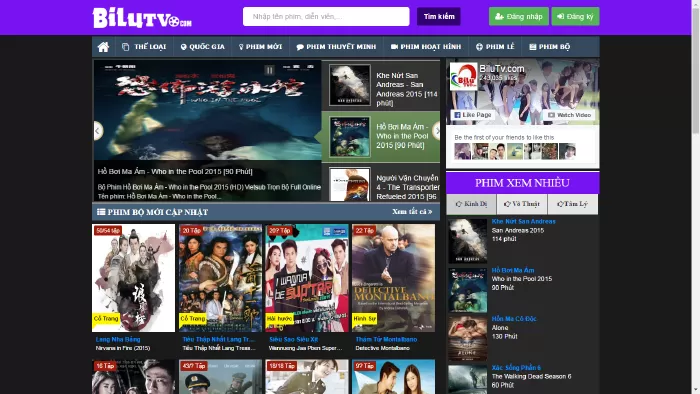Open the BiluTV Facebook page avatar

[463, 76]
